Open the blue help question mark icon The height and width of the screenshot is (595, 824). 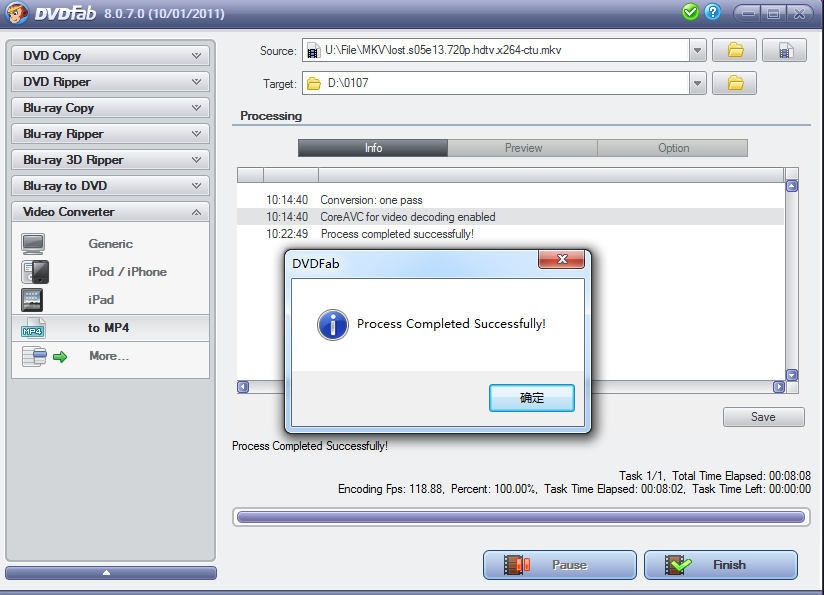713,12
